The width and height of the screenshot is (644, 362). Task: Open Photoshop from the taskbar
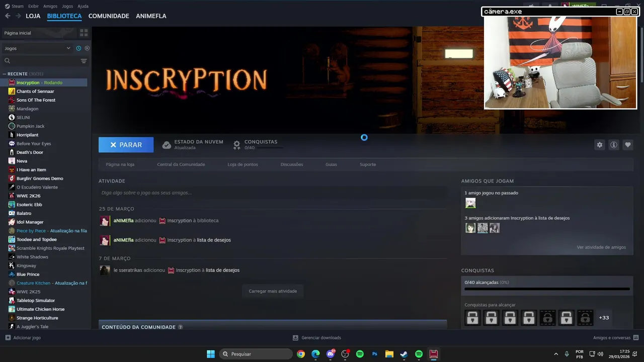[x=375, y=354]
